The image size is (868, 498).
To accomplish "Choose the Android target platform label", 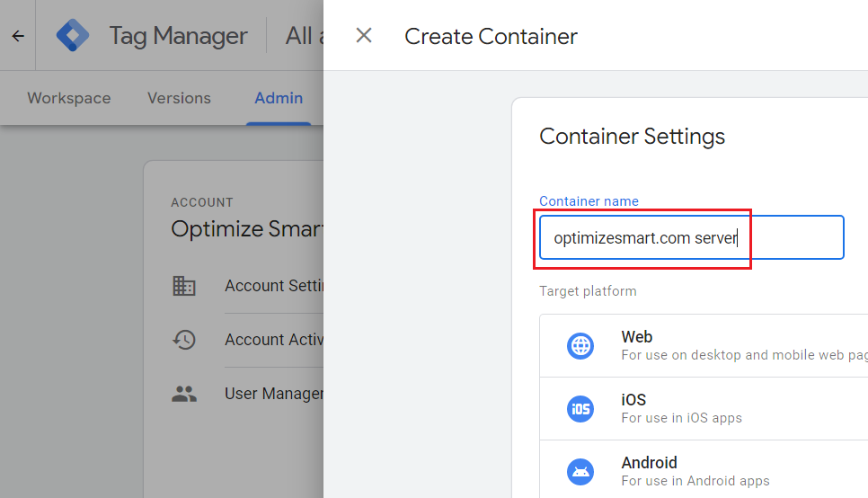I will [649, 463].
